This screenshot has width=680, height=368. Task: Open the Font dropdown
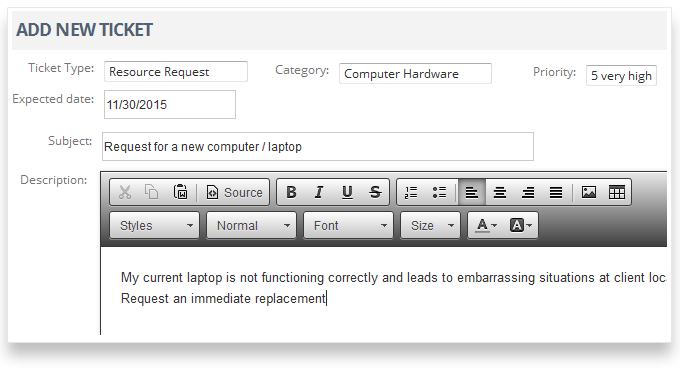[348, 225]
